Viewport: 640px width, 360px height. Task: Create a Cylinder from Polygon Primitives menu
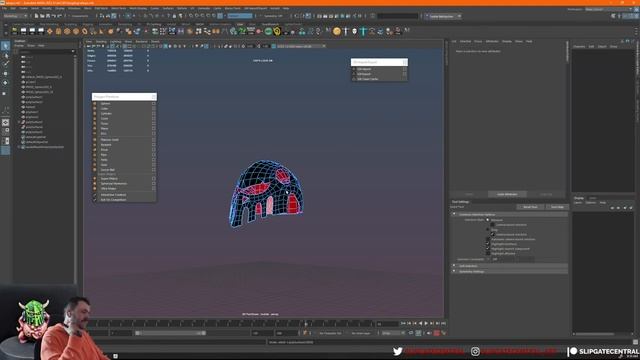click(106, 113)
